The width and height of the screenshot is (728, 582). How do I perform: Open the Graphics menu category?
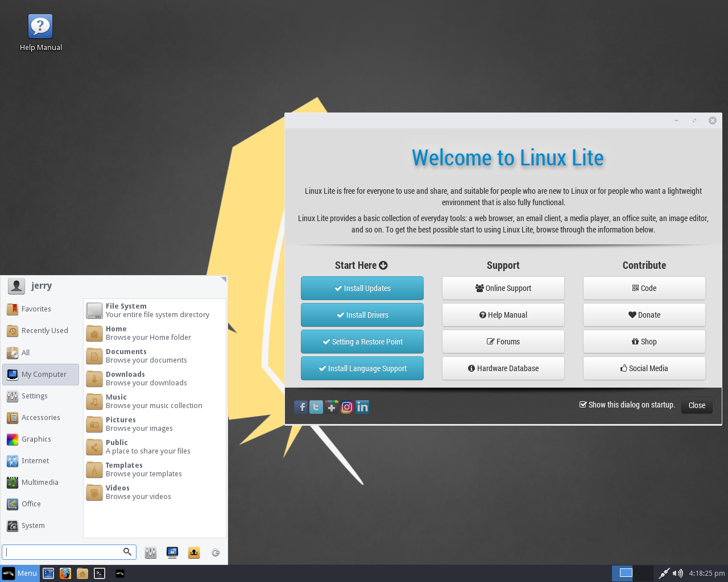41,439
